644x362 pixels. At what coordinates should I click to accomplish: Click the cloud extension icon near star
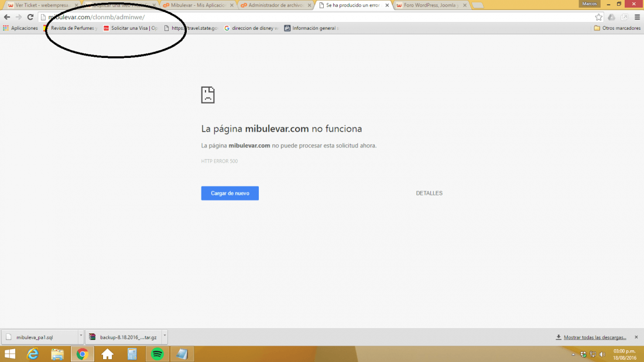coord(611,17)
